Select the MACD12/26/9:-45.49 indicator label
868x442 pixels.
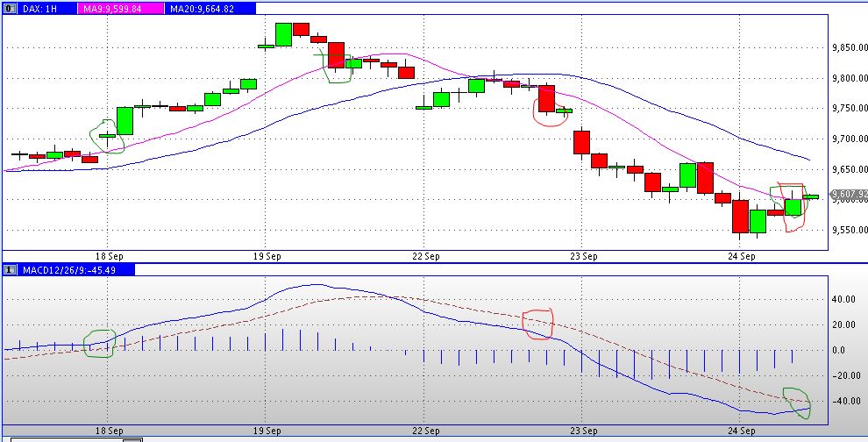pos(69,270)
